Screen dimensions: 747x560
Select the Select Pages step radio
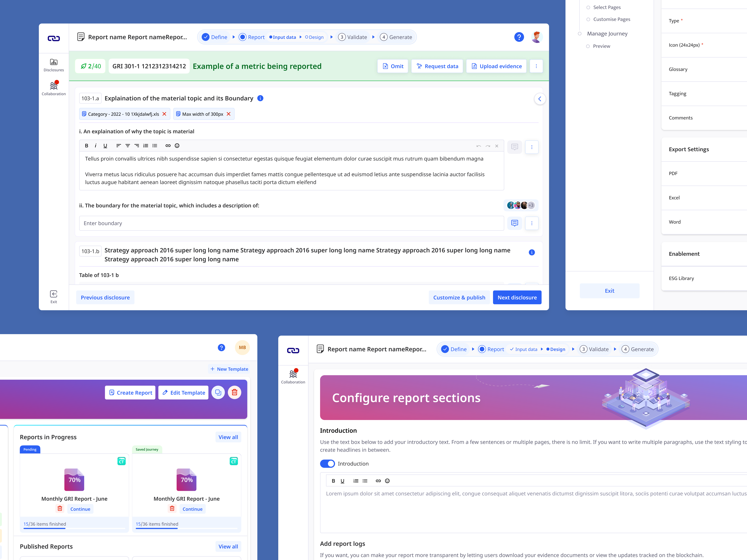tap(588, 7)
